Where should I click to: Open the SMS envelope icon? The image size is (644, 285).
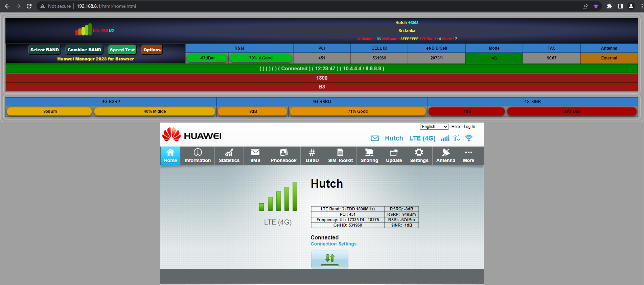255,153
